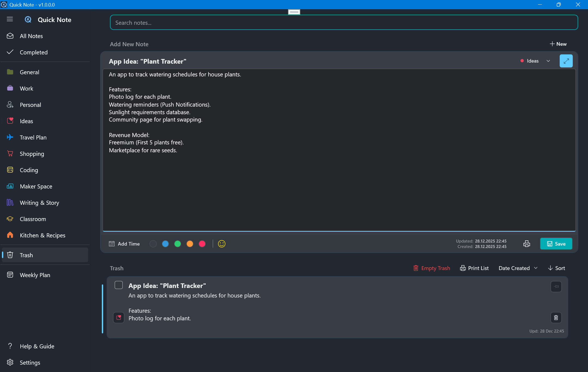Check the Plant Tracker note checkbox
The height and width of the screenshot is (372, 588).
(x=119, y=285)
